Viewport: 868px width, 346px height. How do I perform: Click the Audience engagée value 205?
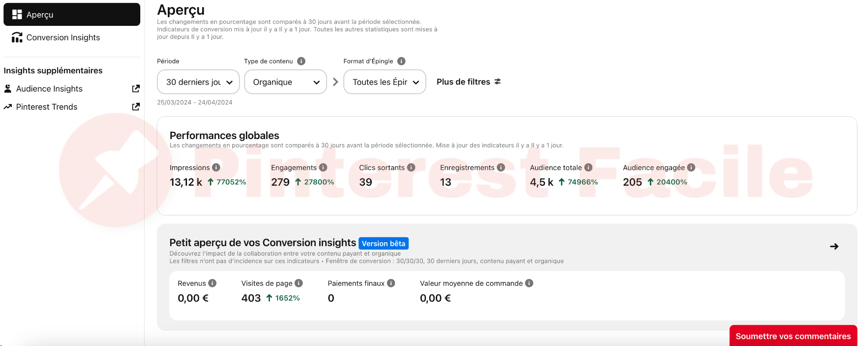point(632,182)
